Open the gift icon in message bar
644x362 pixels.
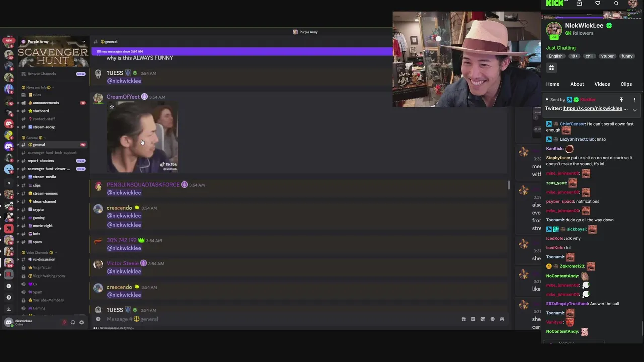pos(464,319)
